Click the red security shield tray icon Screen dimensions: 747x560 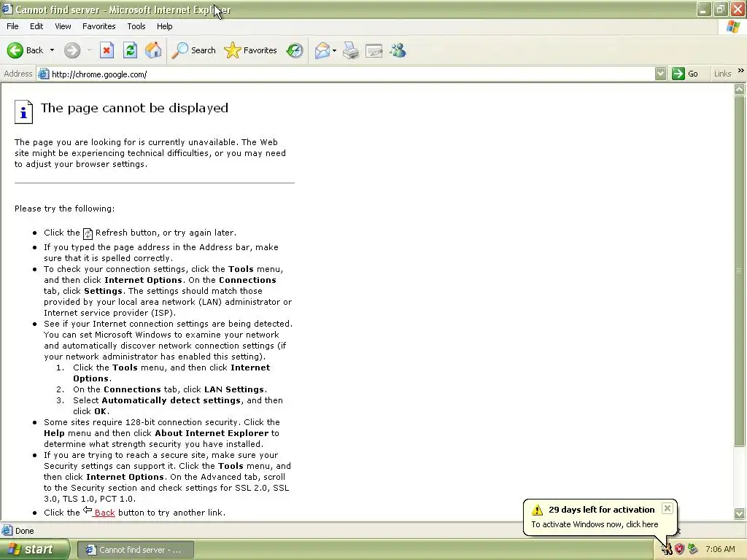click(680, 550)
